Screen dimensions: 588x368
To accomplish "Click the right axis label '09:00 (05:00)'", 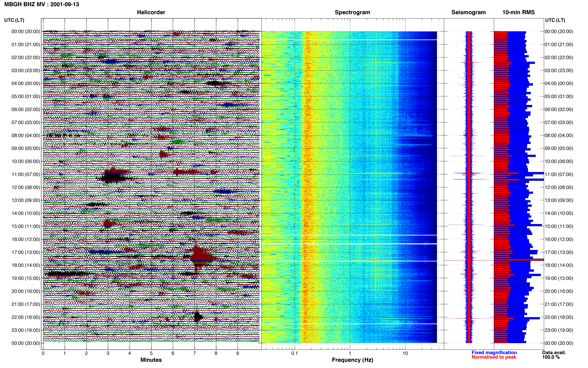I will 559,148.
